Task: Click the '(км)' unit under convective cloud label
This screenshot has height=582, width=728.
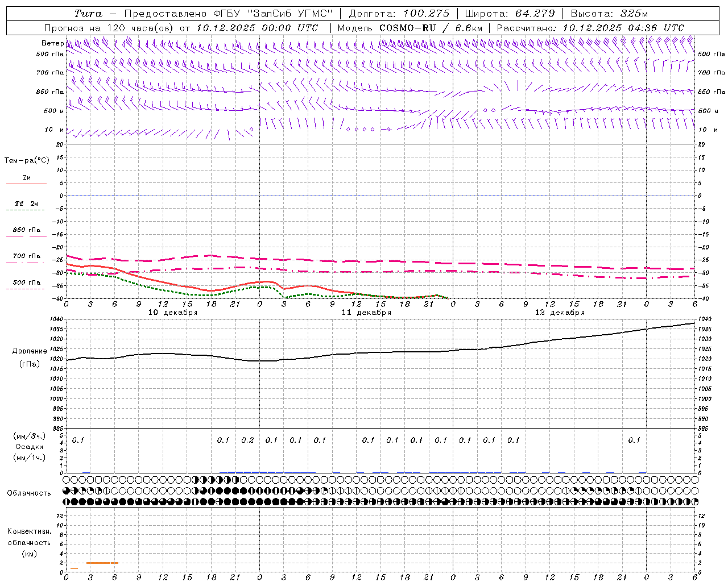Action: 30,553
